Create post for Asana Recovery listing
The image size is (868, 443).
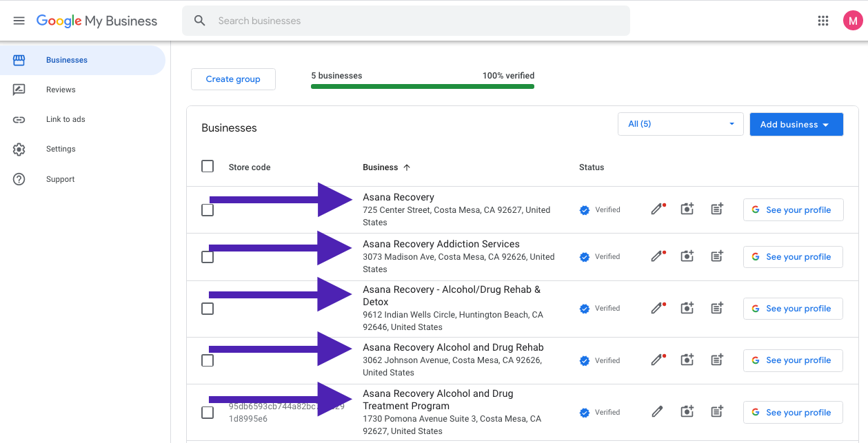[717, 209]
